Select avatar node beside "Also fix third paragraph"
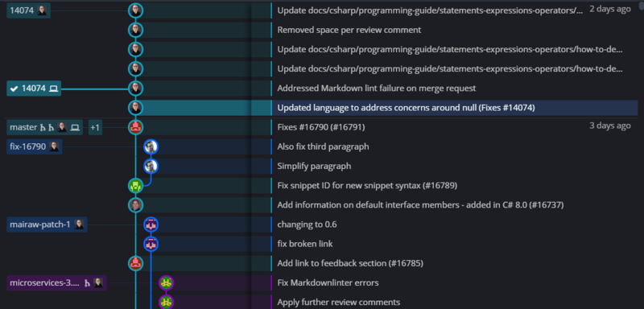The image size is (644, 309). point(151,146)
